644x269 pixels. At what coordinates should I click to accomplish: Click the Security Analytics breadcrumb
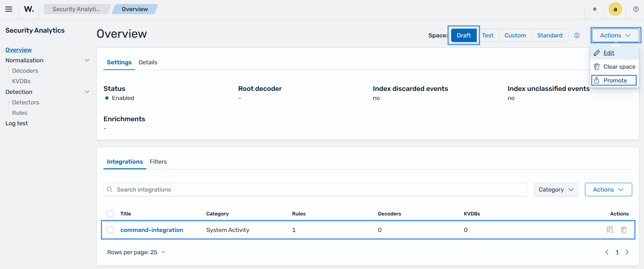pyautogui.click(x=76, y=9)
